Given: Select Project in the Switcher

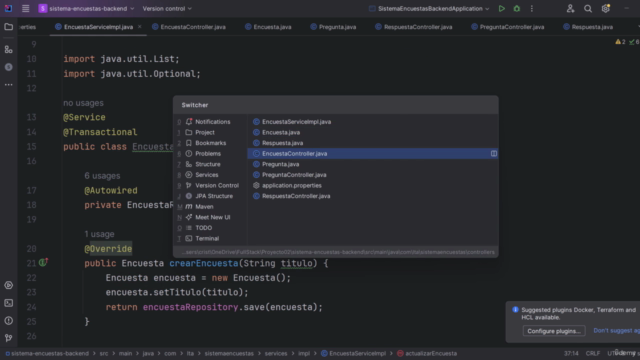Looking at the screenshot, I should [x=210, y=132].
